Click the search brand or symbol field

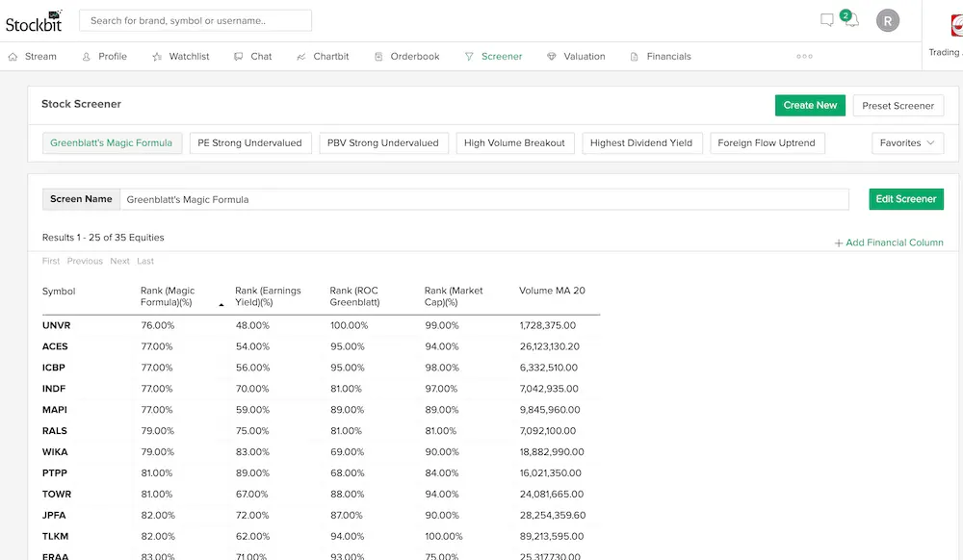click(x=195, y=20)
